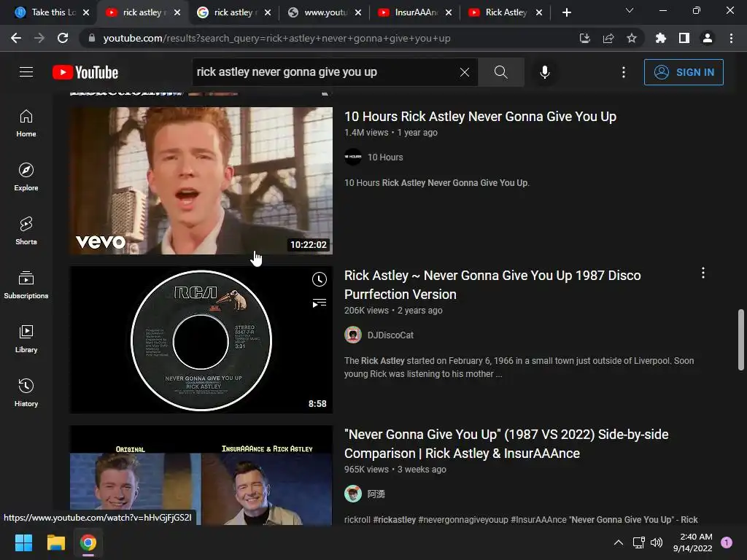Click the Chrome taskbar icon

88,542
